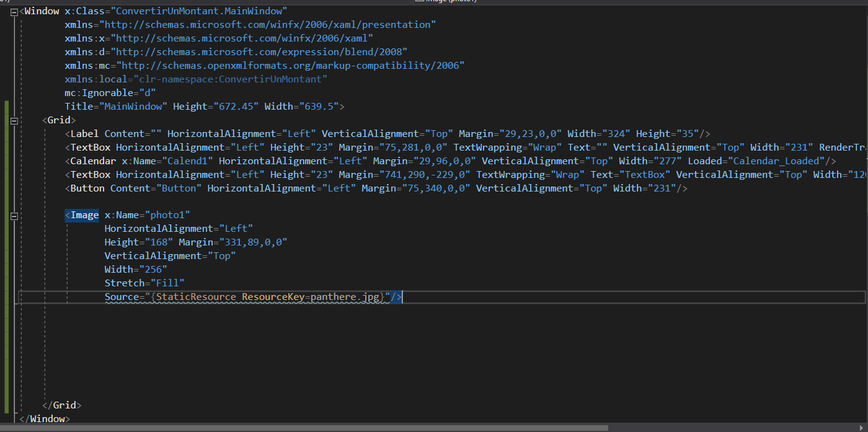The height and width of the screenshot is (432, 868).
Task: Collapse the Window element outlining toggle
Action: (x=14, y=11)
